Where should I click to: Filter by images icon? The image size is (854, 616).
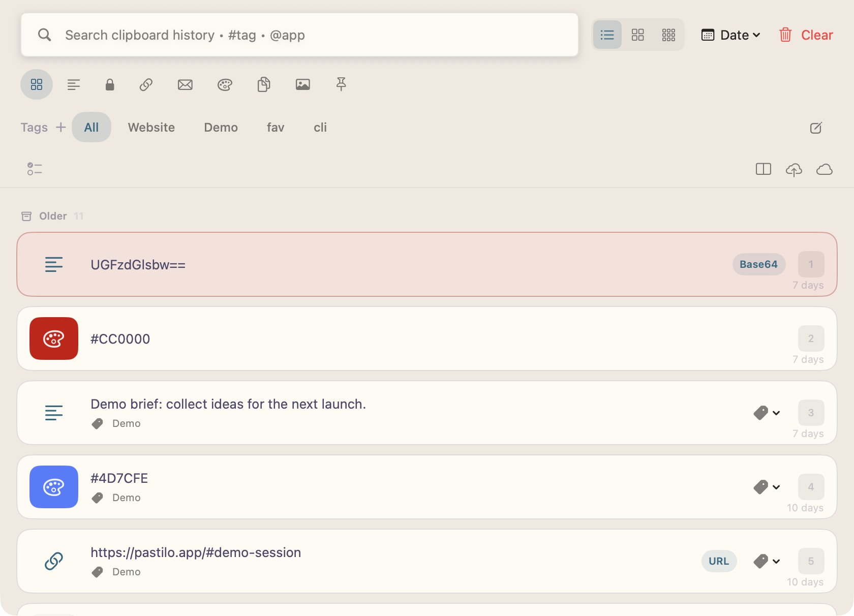click(303, 84)
